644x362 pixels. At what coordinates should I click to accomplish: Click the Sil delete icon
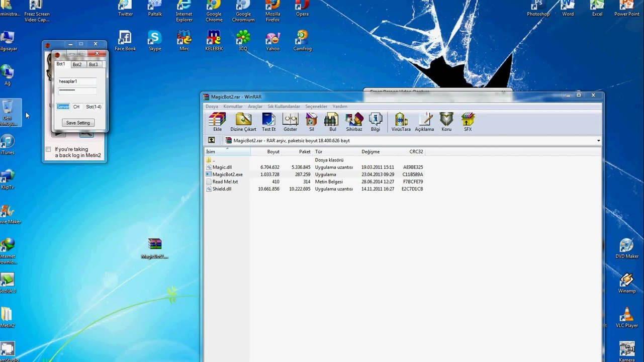coord(312,122)
